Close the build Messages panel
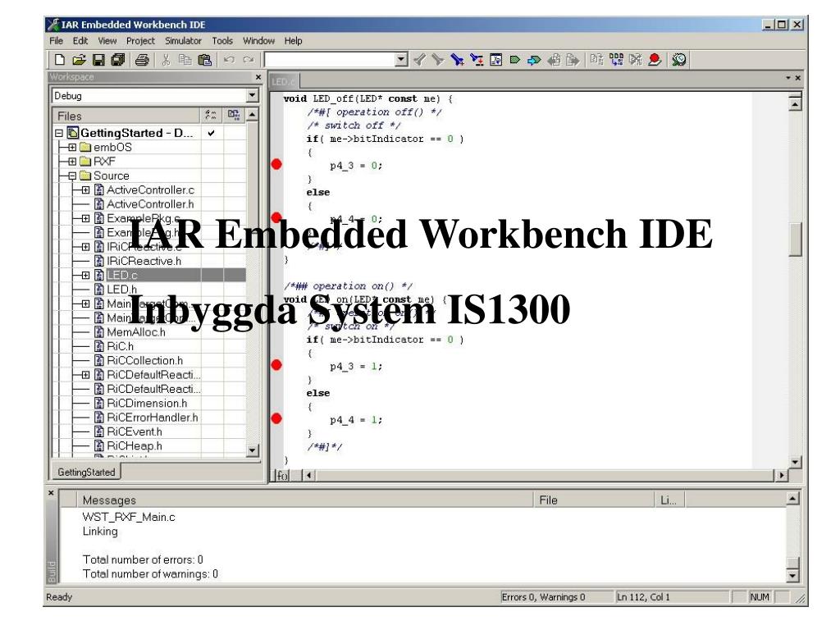The image size is (840, 630). click(52, 493)
